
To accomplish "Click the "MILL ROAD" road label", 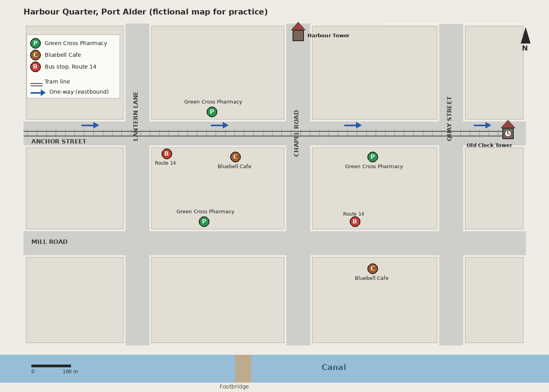I will [x=49, y=242].
